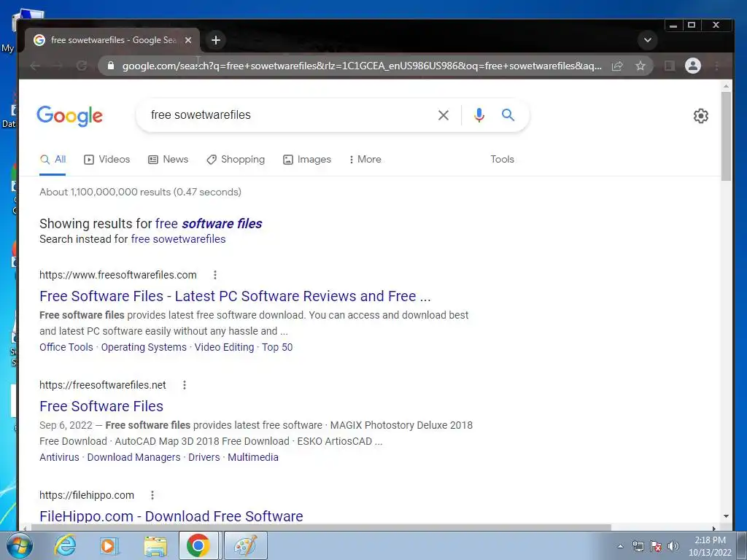Click the free software files correction link
747x560 pixels.
point(209,223)
